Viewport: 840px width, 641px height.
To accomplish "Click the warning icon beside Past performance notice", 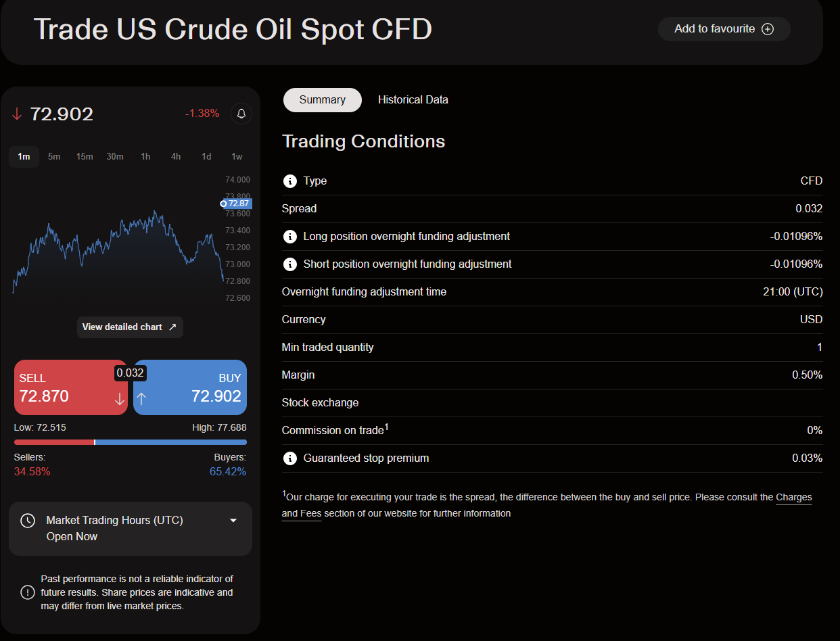I will 27,593.
